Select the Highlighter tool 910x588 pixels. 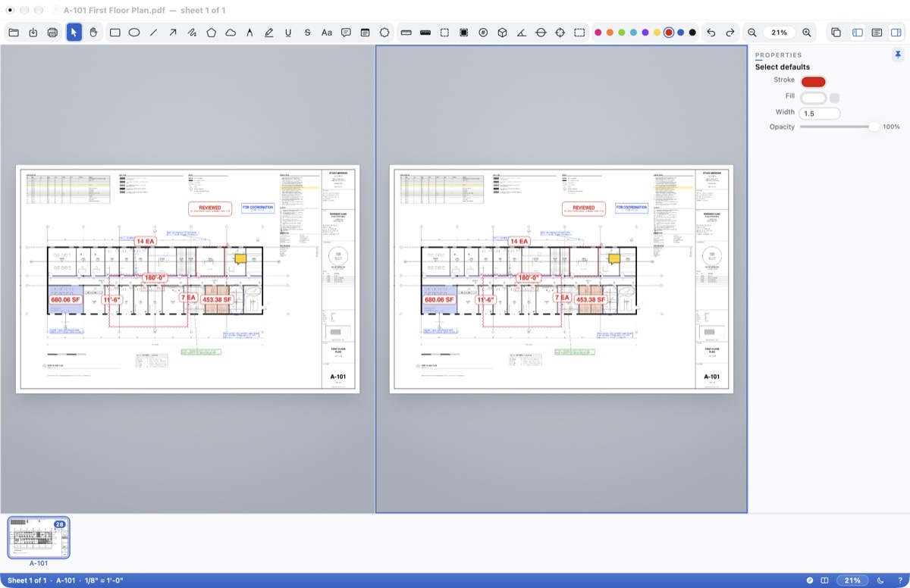click(x=269, y=33)
